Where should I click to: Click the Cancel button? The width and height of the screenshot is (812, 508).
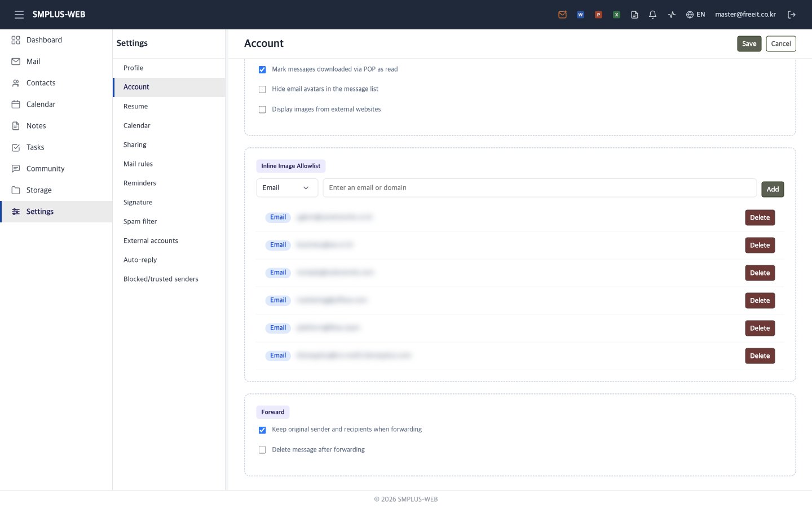pos(781,44)
